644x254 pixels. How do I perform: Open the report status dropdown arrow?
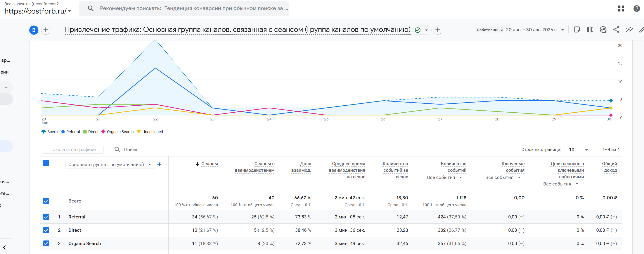(426, 30)
